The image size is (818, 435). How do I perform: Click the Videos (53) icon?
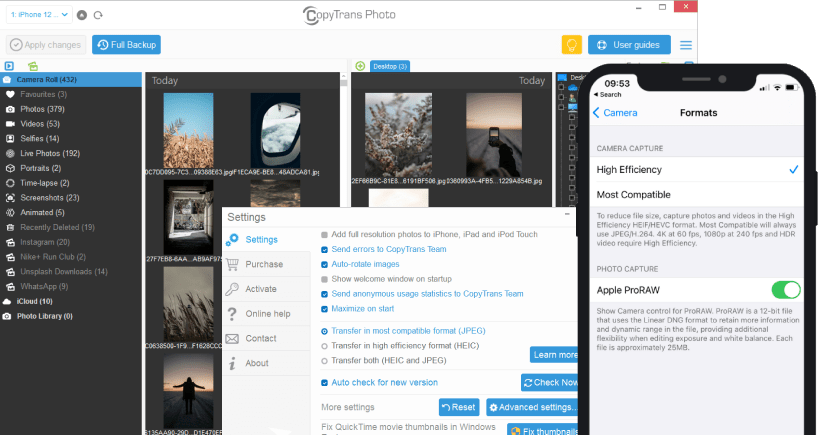pyautogui.click(x=10, y=124)
